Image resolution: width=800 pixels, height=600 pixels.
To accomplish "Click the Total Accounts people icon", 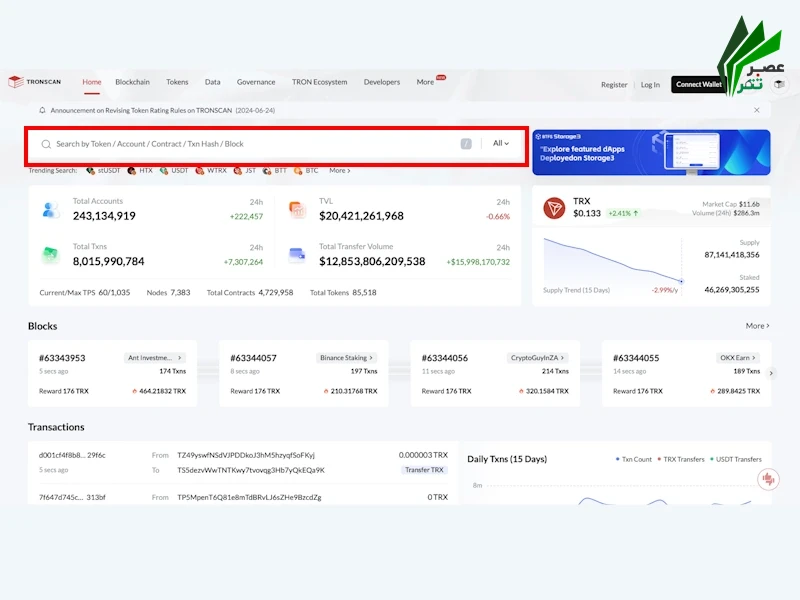I will click(x=51, y=210).
